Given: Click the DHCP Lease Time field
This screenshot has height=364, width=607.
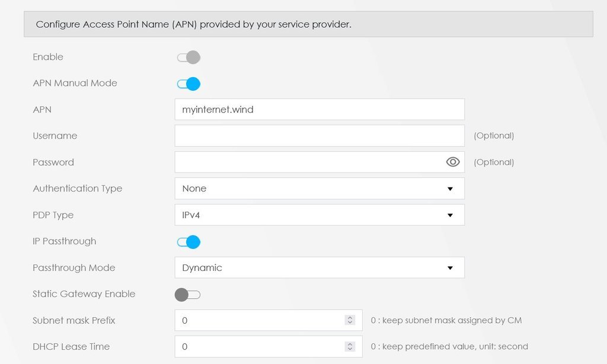Looking at the screenshot, I should 261,347.
